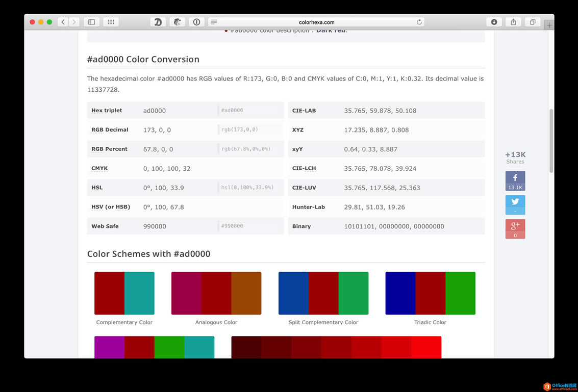Viewport: 578px width, 392px height.
Task: Click the CMYK label link
Action: click(x=99, y=168)
